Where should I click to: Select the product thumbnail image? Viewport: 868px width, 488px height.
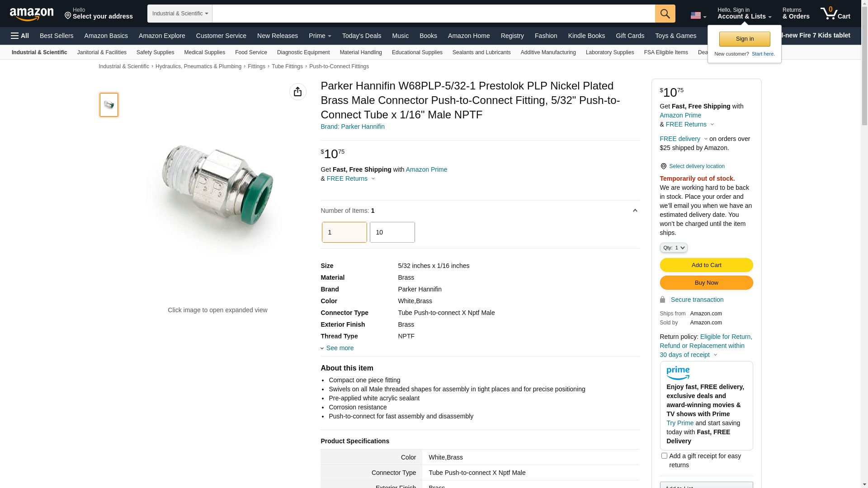(109, 105)
